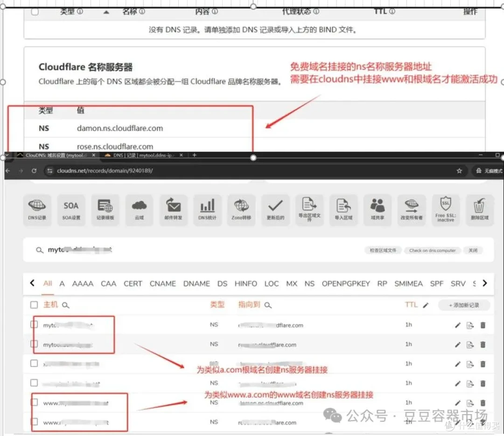
Task: Open the 域共享 domain sharing icon
Action: (x=378, y=210)
